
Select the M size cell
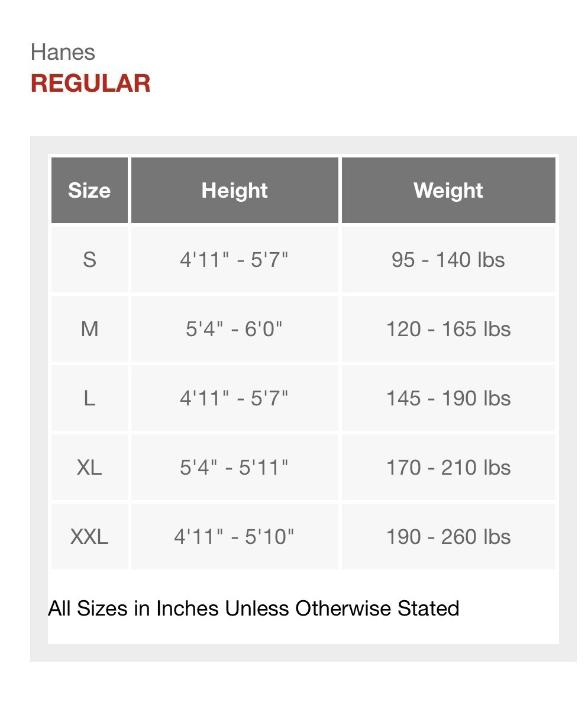click(89, 328)
